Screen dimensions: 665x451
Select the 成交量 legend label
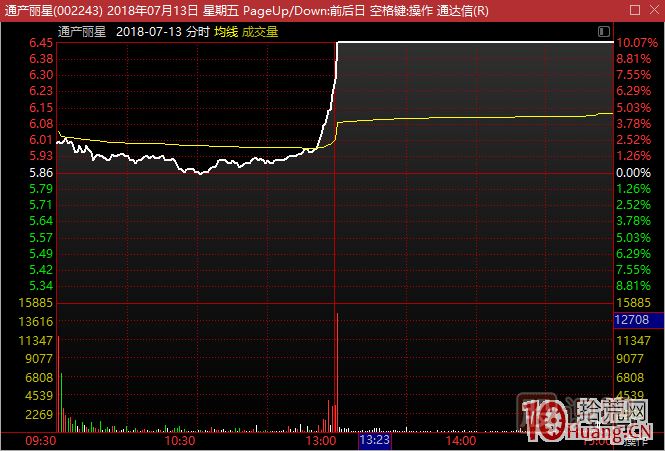point(260,32)
